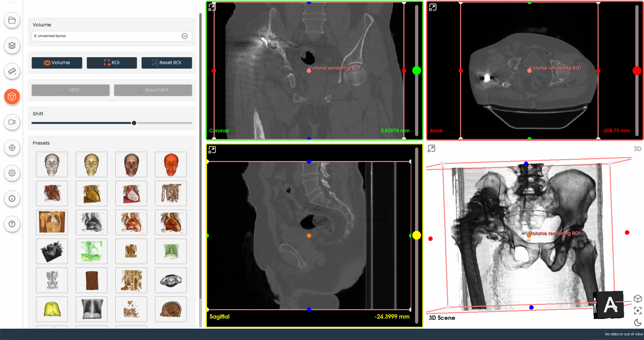Select the red skull preset thumbnail
Viewport: 644px width, 340px height.
pyautogui.click(x=171, y=165)
